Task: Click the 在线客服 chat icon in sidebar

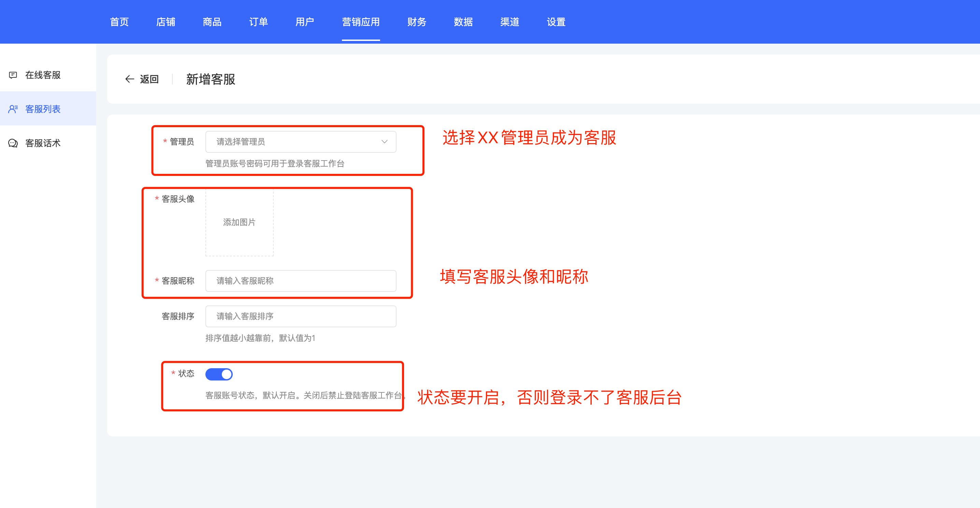Action: coord(13,75)
